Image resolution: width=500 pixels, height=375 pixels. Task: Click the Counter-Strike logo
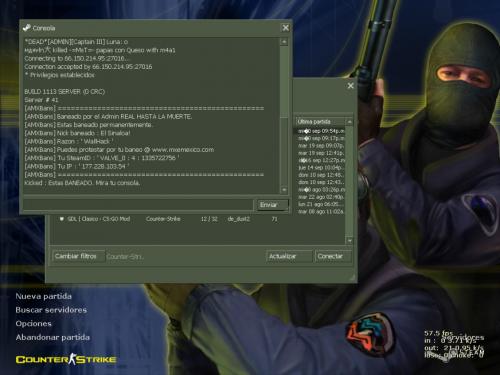point(66,359)
